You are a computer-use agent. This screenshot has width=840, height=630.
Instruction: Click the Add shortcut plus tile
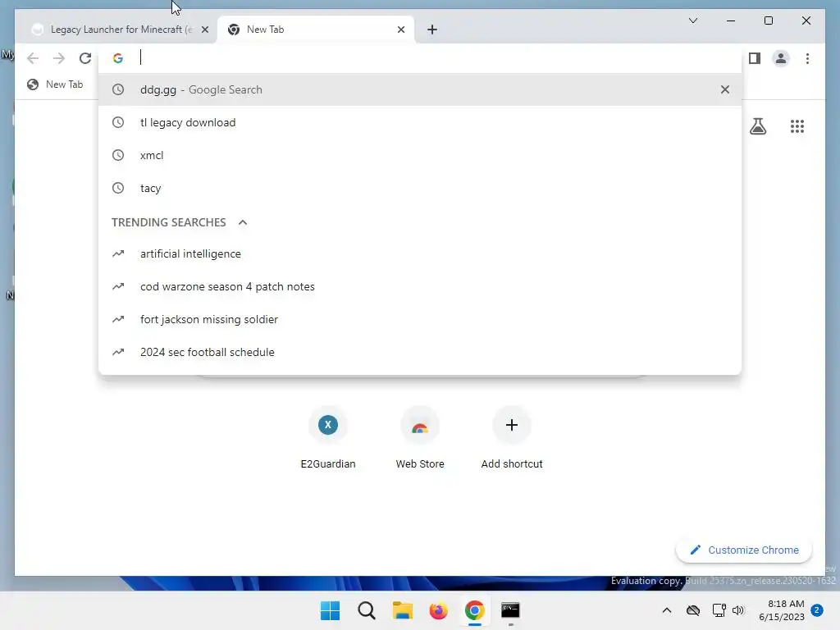pos(512,438)
